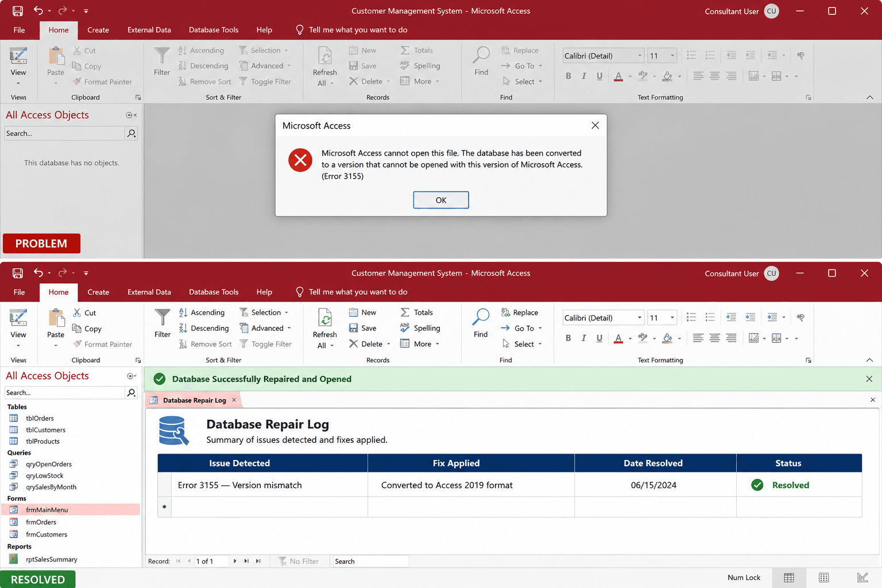
Task: Toggle align left in the Repair Log window
Action: (x=698, y=338)
